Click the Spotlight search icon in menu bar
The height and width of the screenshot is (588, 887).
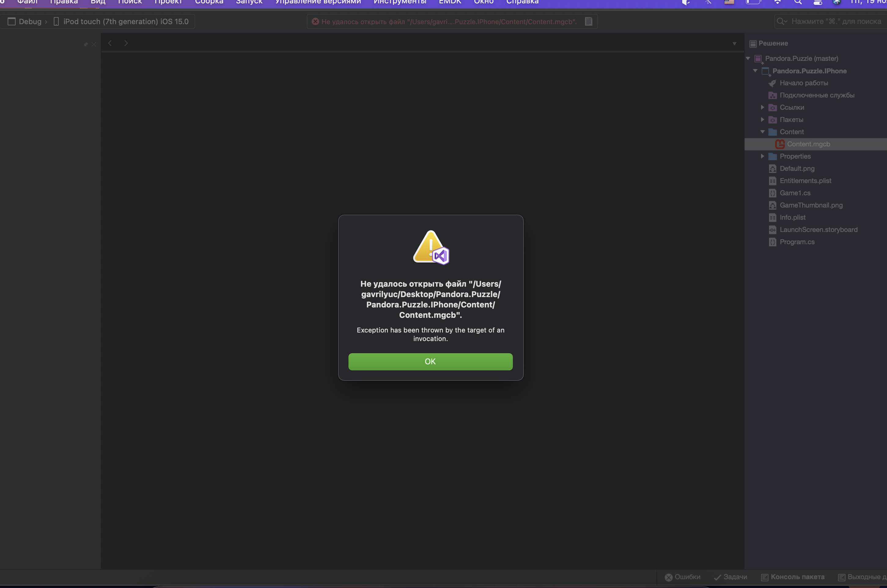tap(798, 2)
